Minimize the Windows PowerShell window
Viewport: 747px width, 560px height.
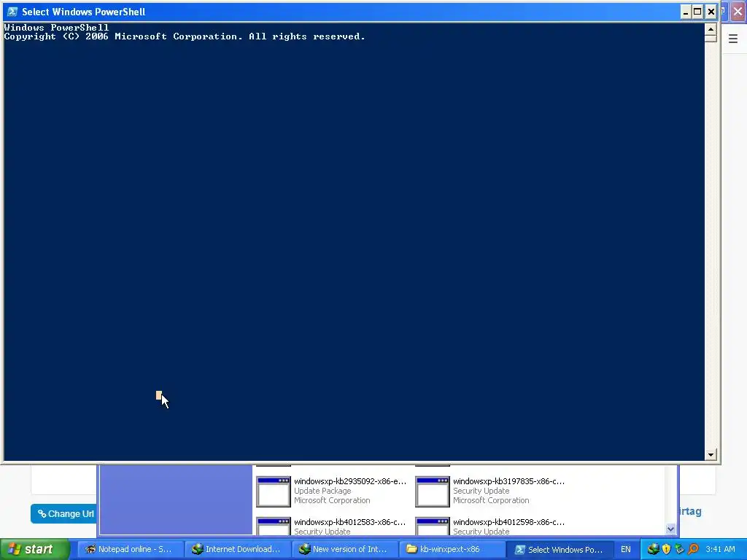click(686, 12)
